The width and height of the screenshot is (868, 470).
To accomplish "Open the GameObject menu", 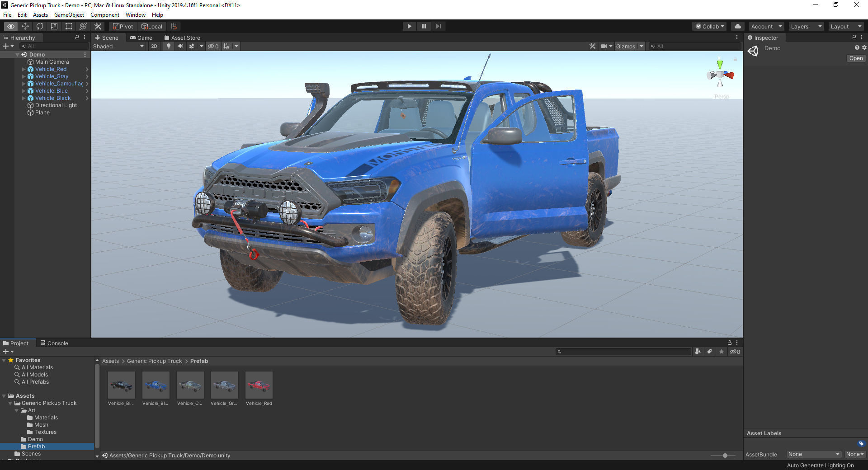I will (69, 14).
